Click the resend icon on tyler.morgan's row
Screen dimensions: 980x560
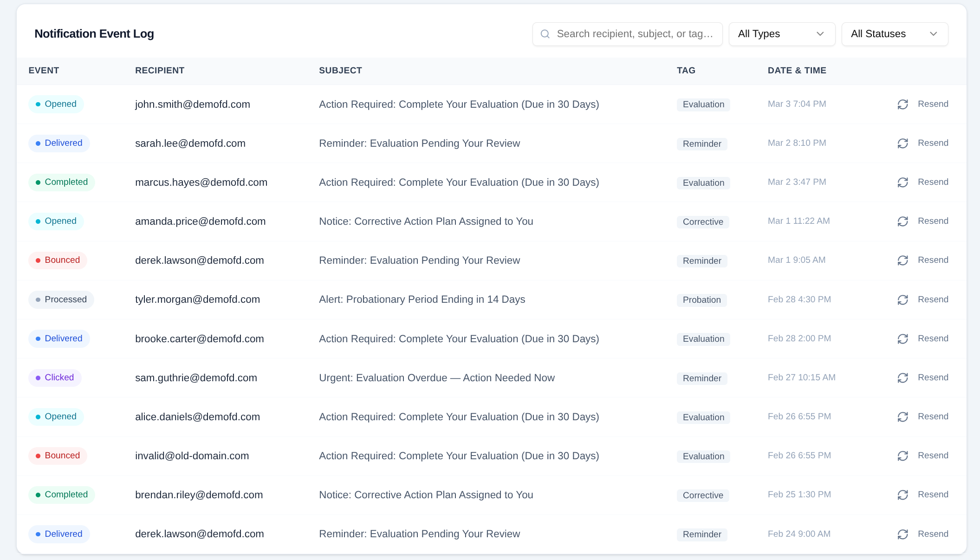(902, 300)
